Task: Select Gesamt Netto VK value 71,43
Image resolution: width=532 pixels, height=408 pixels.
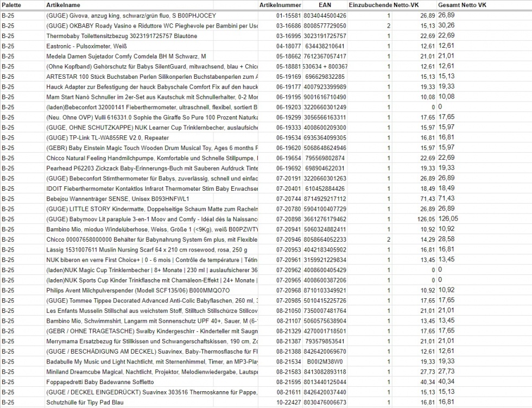Action: click(446, 198)
